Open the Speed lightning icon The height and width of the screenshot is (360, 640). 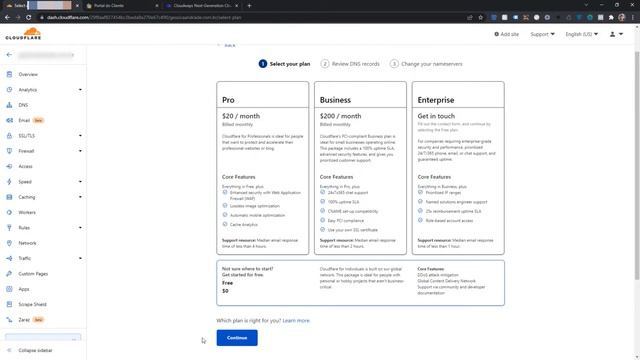pyautogui.click(x=9, y=182)
